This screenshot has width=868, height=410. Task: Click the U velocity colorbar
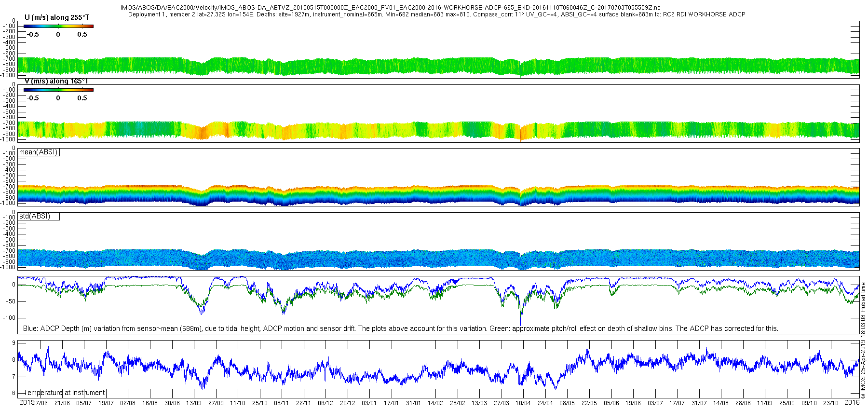click(58, 26)
